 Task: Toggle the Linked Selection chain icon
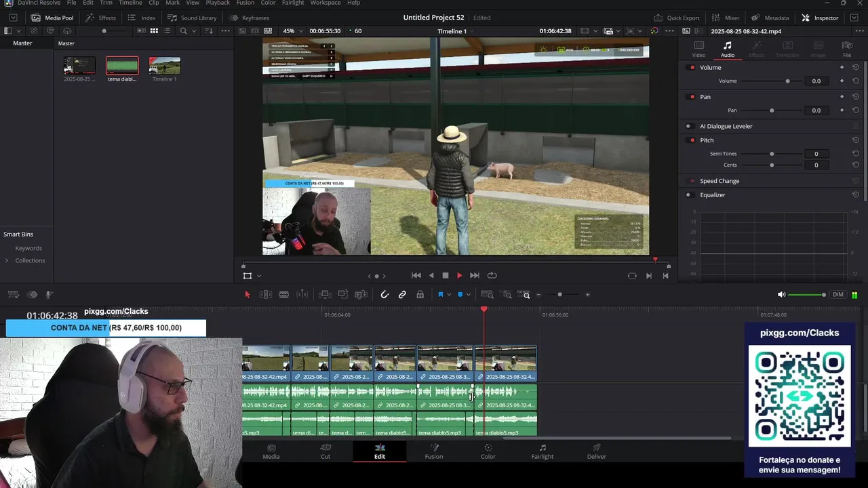(x=402, y=295)
